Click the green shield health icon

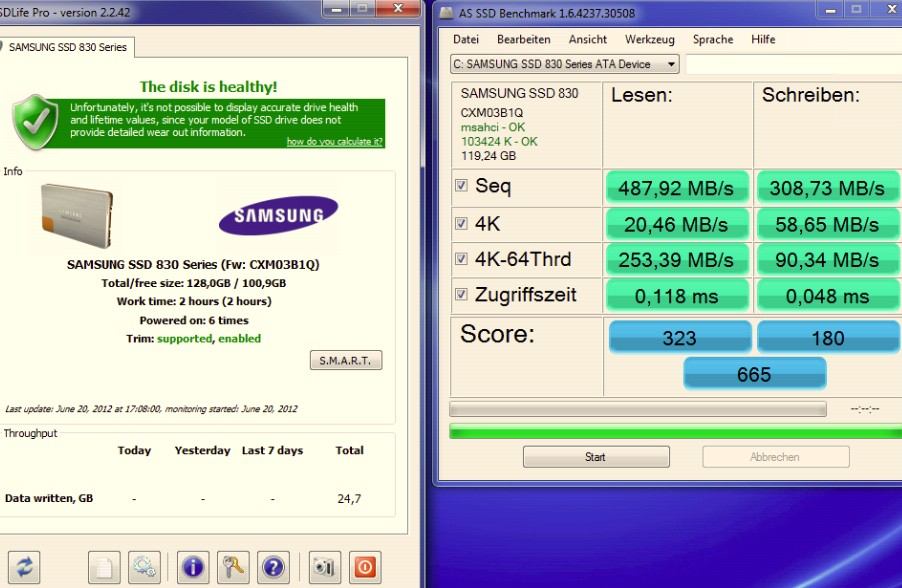tap(36, 122)
